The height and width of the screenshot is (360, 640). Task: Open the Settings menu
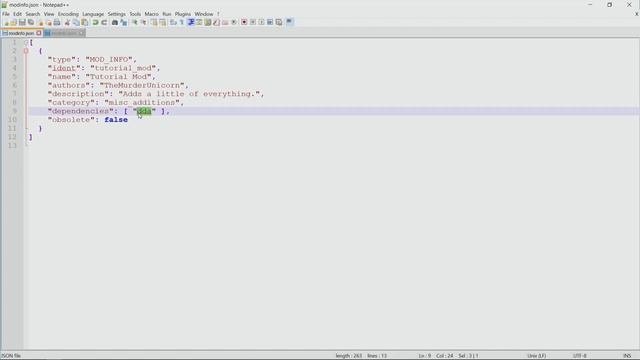117,14
